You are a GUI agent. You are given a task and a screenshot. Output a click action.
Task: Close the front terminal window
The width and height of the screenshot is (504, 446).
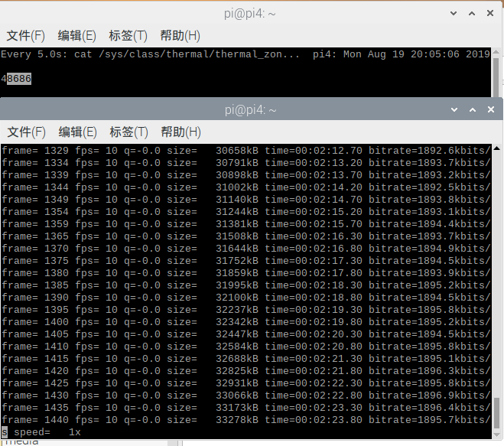tap(491, 109)
